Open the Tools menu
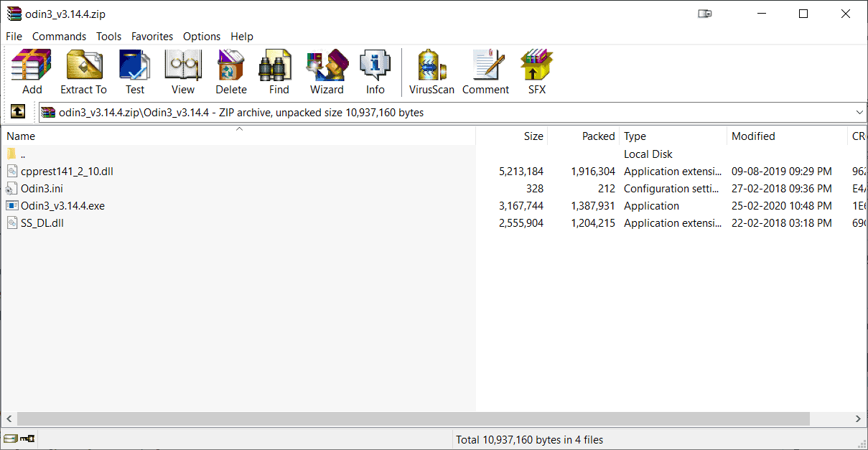 coord(109,36)
